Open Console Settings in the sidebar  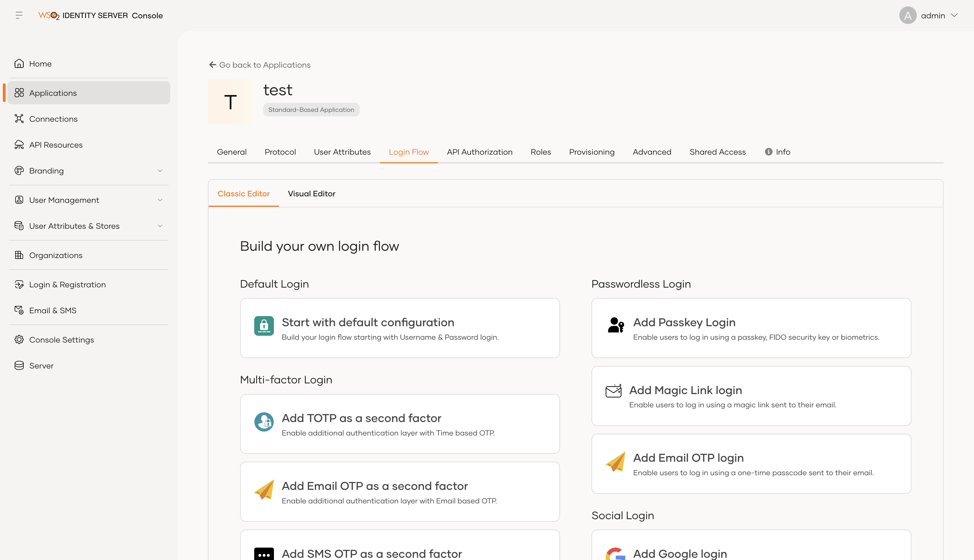[x=88, y=339]
